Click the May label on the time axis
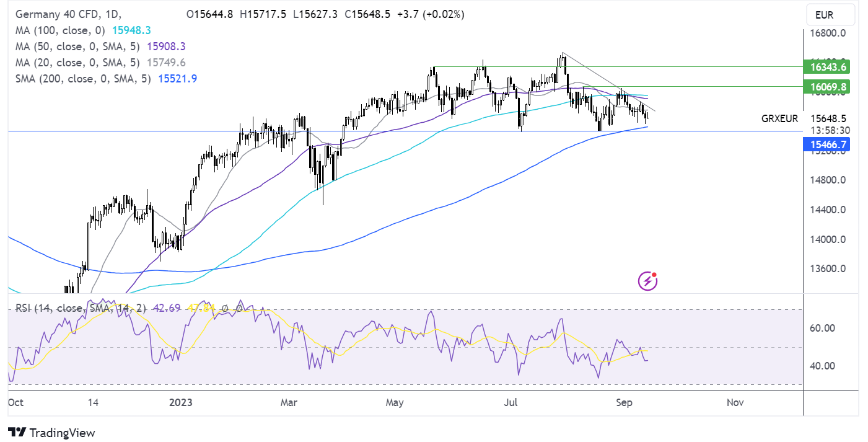 click(395, 402)
